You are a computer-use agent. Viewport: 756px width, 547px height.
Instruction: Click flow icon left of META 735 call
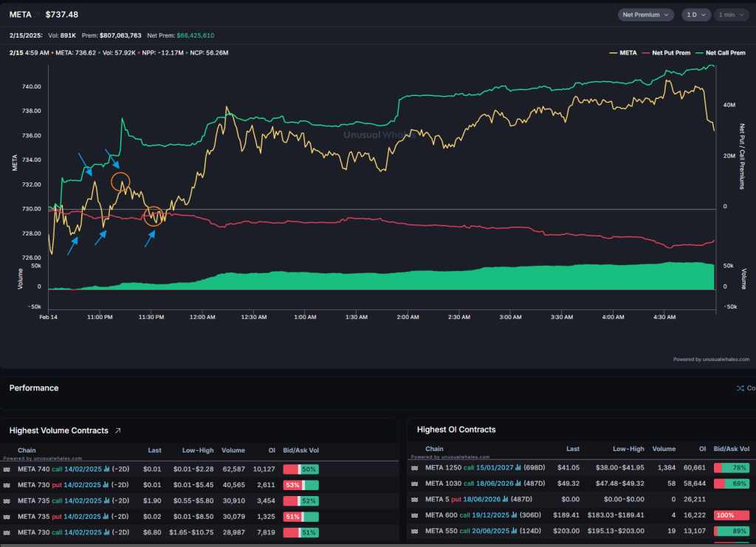tap(7, 500)
